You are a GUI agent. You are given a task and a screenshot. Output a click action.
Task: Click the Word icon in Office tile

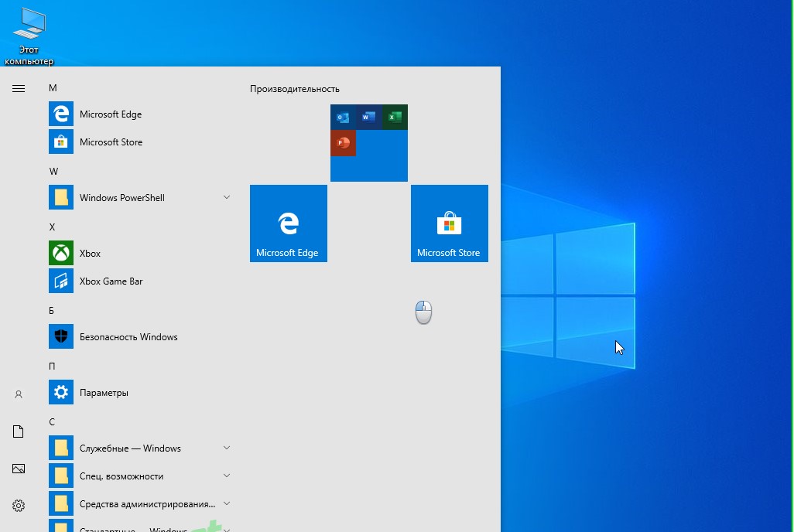pyautogui.click(x=368, y=118)
